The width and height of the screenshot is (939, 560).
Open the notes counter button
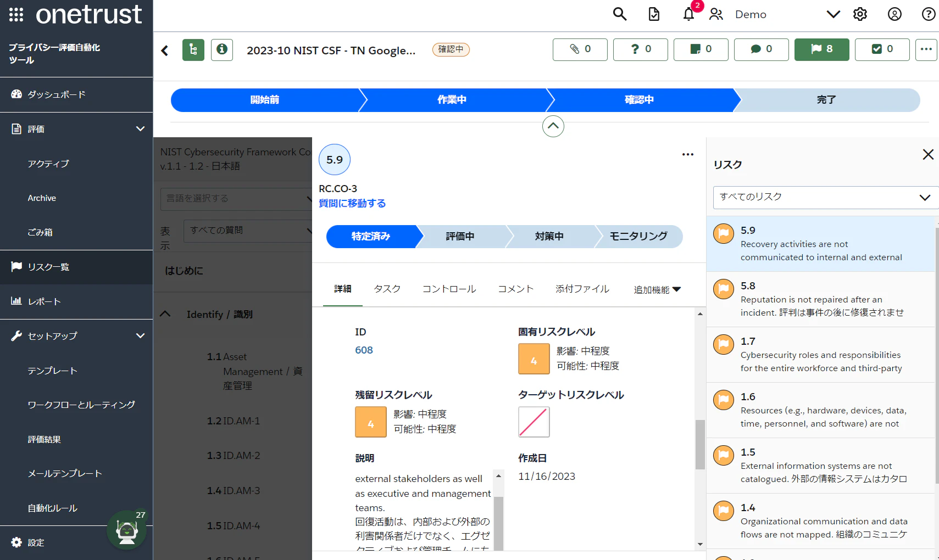pyautogui.click(x=701, y=49)
